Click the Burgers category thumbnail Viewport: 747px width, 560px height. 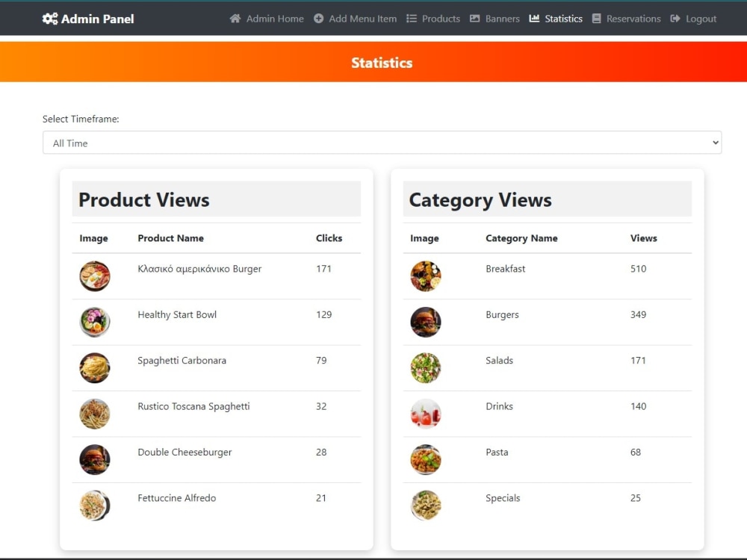coord(425,322)
